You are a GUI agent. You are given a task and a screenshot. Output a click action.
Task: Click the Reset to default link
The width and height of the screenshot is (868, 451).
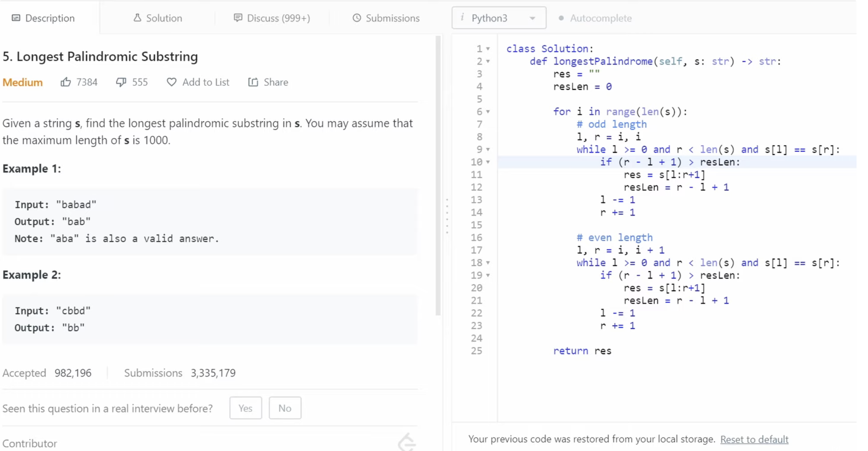pyautogui.click(x=754, y=439)
